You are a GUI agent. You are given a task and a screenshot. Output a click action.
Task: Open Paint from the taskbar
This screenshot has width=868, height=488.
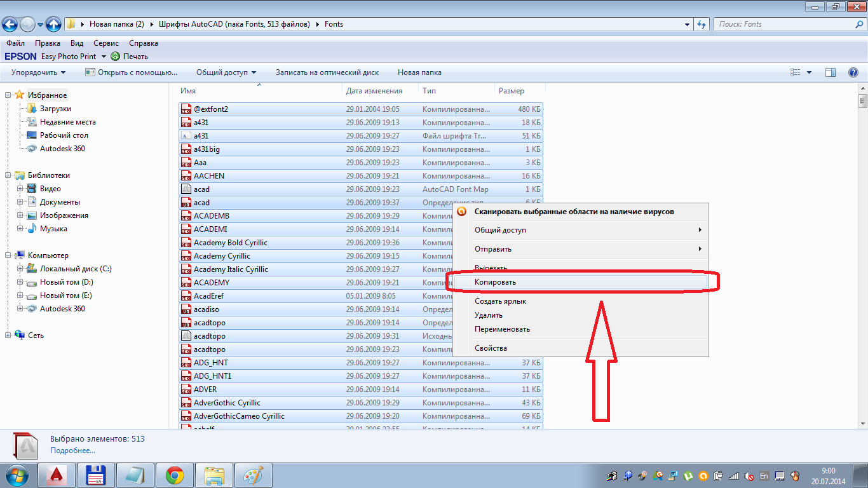pos(254,475)
